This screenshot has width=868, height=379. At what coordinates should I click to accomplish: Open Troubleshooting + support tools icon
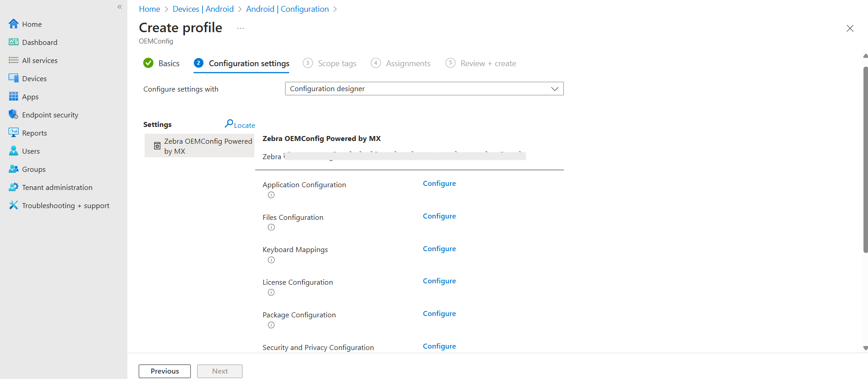coord(14,205)
